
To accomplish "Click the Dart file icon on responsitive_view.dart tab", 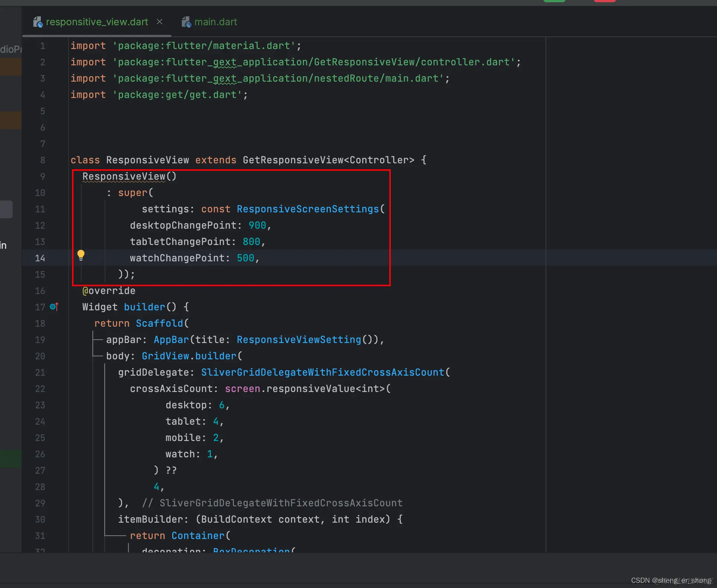I will coord(38,22).
